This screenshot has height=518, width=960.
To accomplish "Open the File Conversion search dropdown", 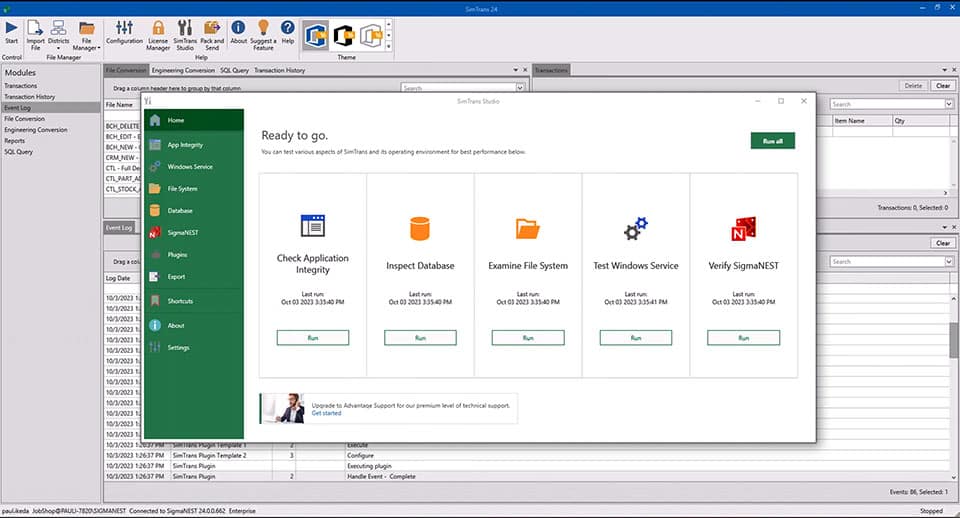I will pyautogui.click(x=520, y=88).
